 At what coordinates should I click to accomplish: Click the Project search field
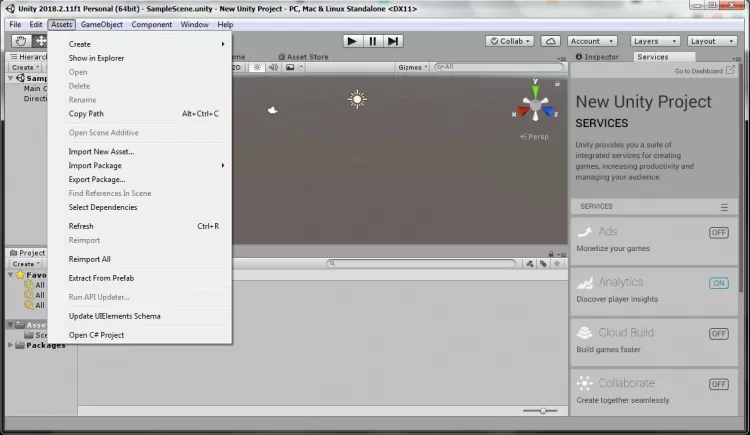tap(421, 263)
